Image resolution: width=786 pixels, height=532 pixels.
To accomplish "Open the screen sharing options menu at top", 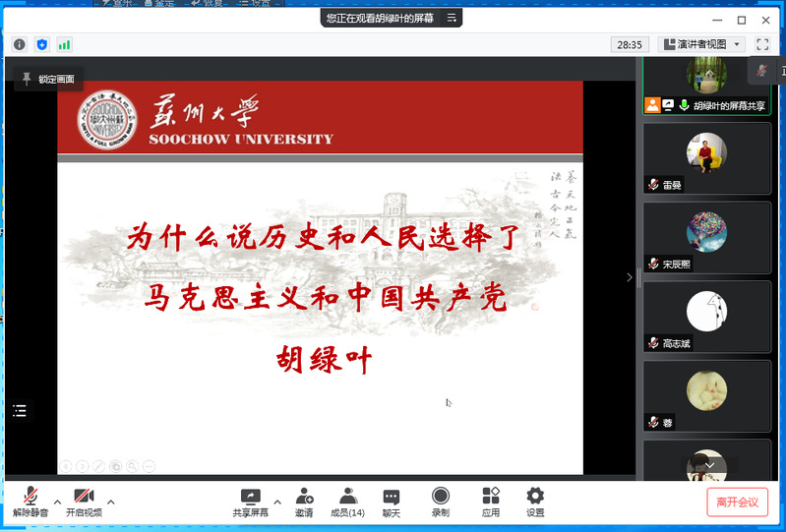I will [x=451, y=18].
